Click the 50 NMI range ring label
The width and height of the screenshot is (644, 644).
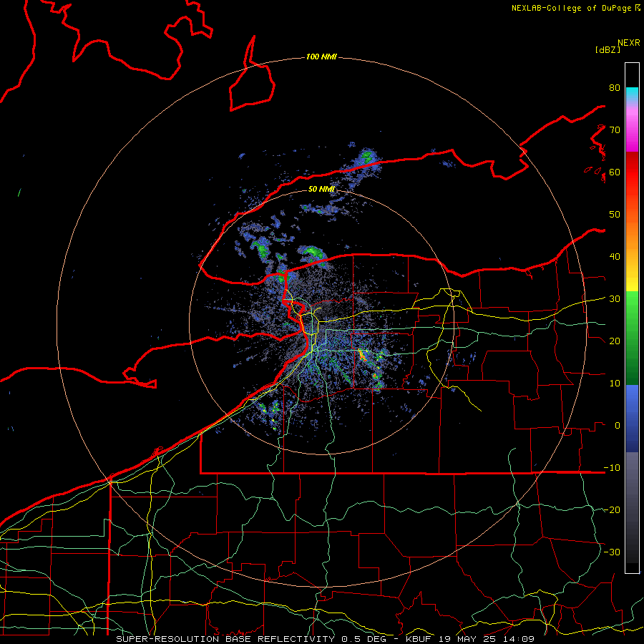tap(321, 189)
